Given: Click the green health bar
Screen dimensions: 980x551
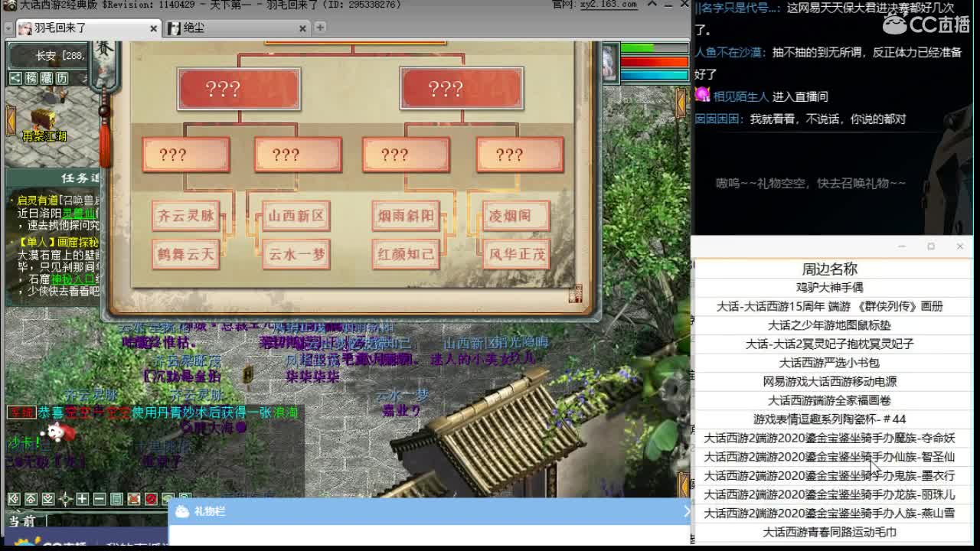Looking at the screenshot, I should (x=654, y=48).
